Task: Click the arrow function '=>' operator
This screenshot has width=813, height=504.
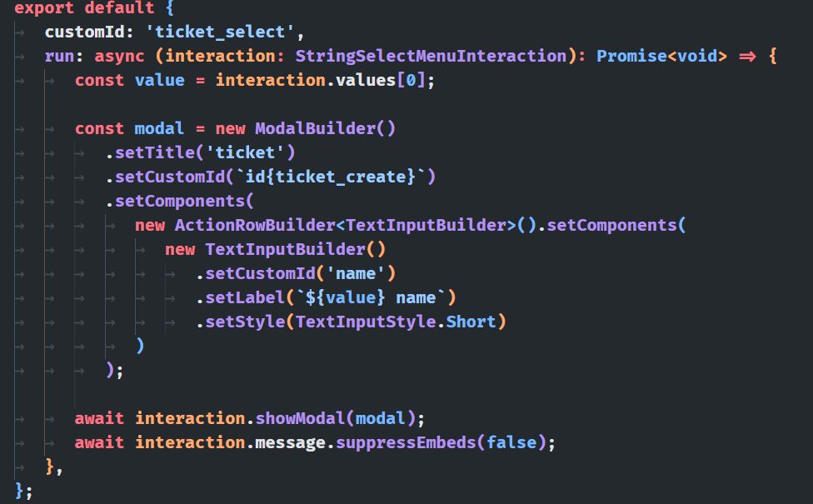Action: click(747, 57)
